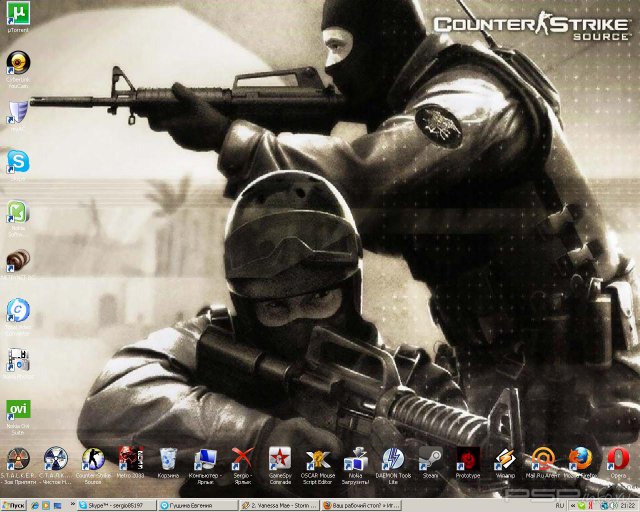Launch the Prototype game icon
Image resolution: width=640 pixels, height=512 pixels.
point(467,459)
